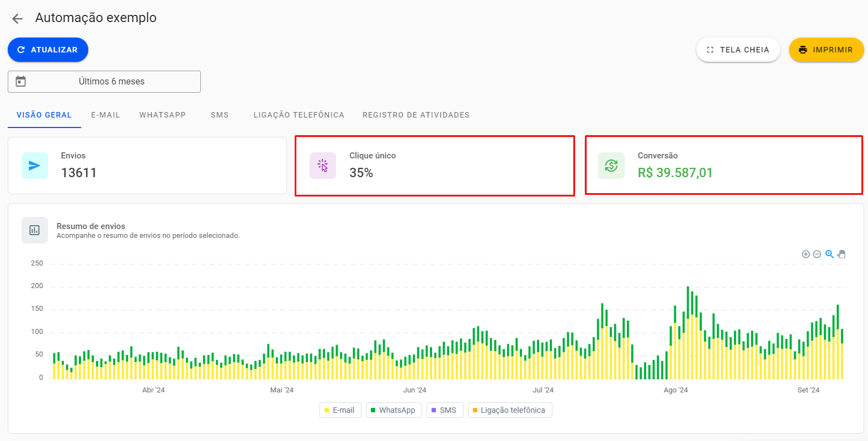
Task: Click the R$ 39.587,01 conversion value
Action: tap(675, 173)
